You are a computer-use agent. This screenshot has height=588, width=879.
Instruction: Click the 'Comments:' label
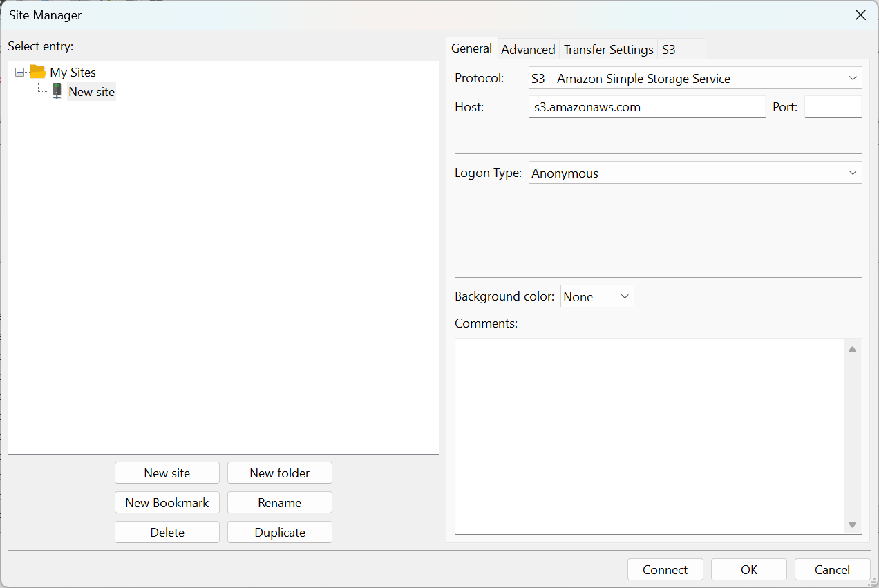tap(486, 323)
